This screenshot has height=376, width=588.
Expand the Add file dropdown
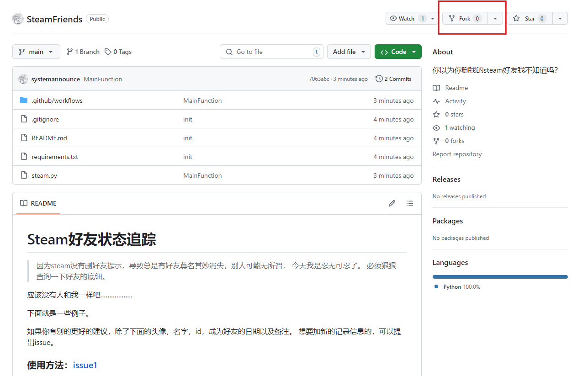pyautogui.click(x=349, y=52)
